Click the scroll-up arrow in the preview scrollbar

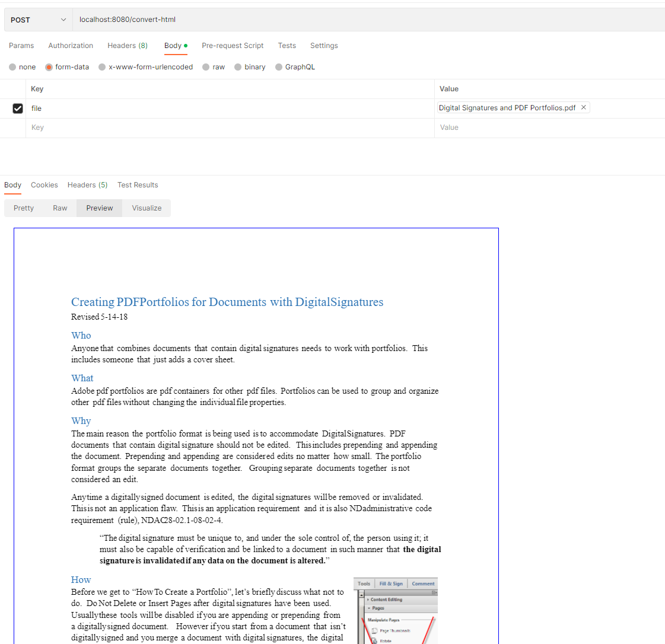click(361, 595)
